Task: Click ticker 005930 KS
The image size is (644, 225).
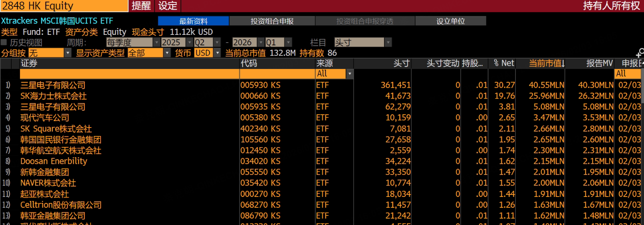Action: (x=260, y=85)
